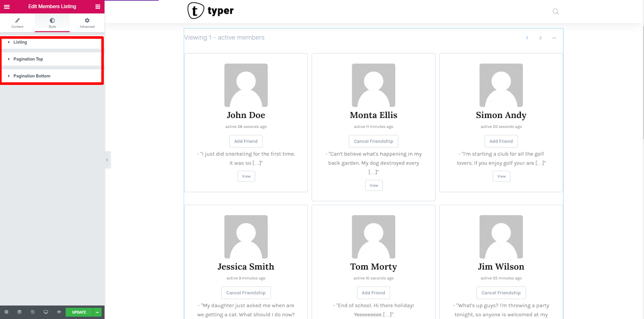Click the typer logo in the header
This screenshot has width=644, height=319.
pos(211,11)
